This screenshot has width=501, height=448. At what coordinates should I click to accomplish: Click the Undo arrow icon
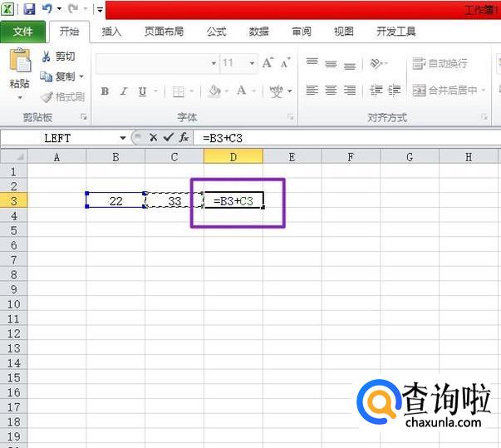[47, 9]
